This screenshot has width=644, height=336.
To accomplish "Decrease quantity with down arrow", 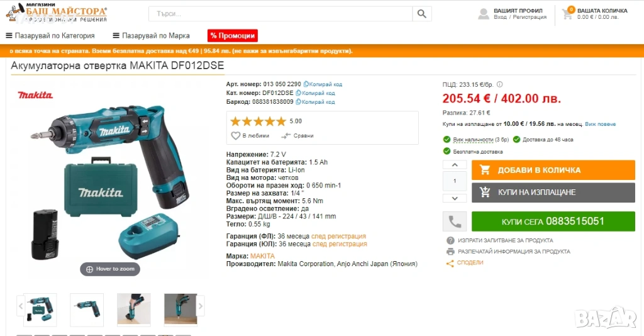I will point(455,198).
